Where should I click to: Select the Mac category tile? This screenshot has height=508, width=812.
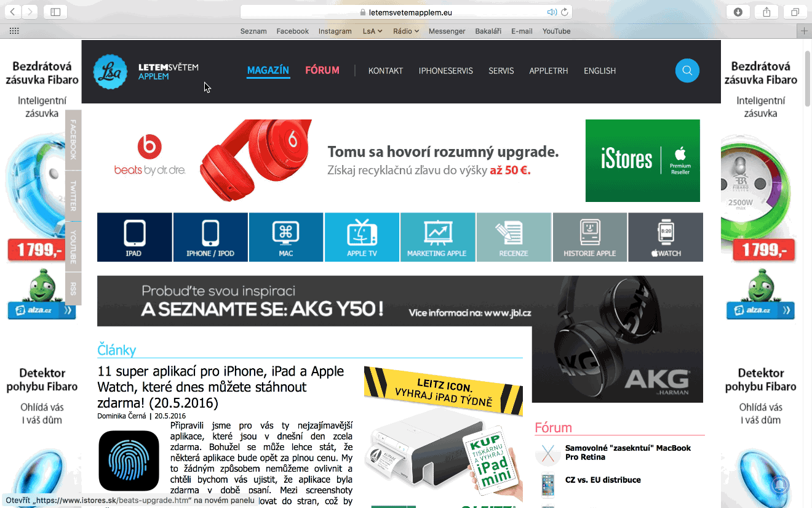click(286, 237)
